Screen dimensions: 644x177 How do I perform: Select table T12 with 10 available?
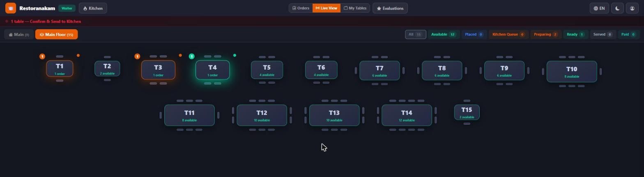(262, 115)
